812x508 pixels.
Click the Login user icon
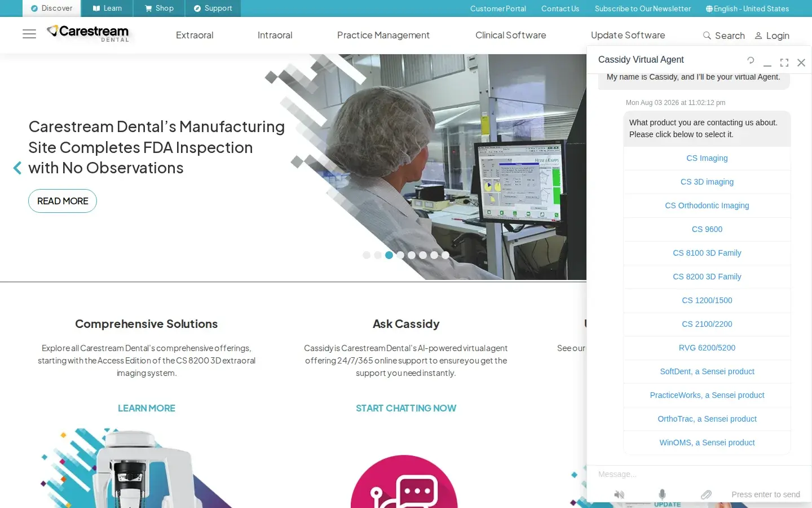coord(758,36)
